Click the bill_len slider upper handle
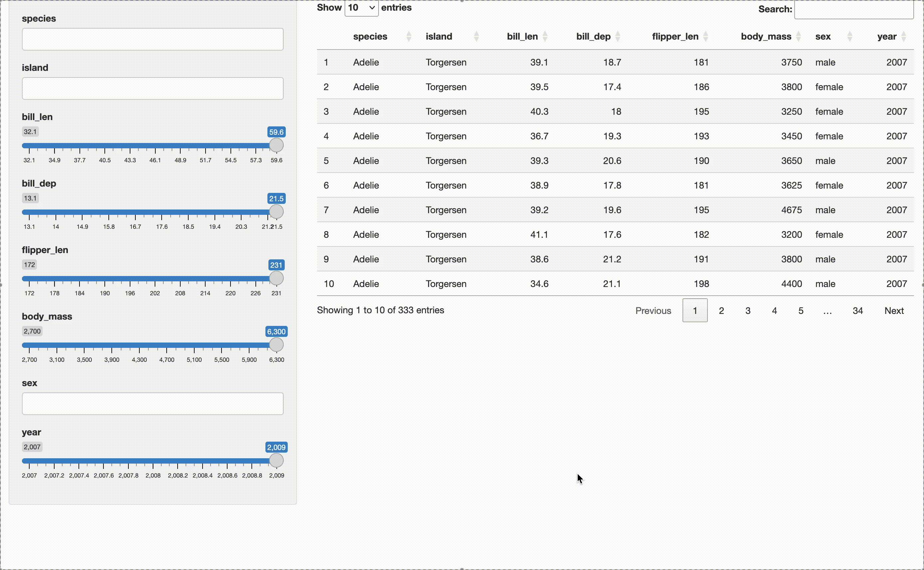The height and width of the screenshot is (570, 924). pyautogui.click(x=276, y=145)
